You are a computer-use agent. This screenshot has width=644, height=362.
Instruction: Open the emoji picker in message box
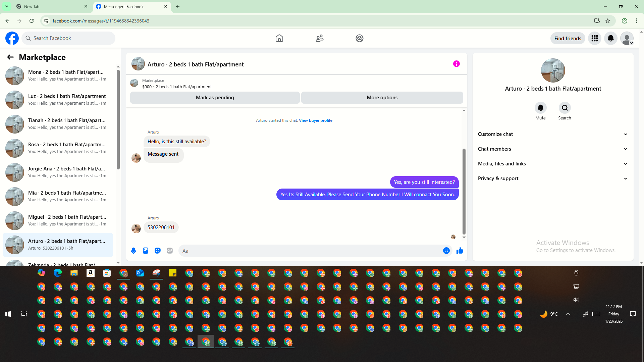click(x=446, y=251)
